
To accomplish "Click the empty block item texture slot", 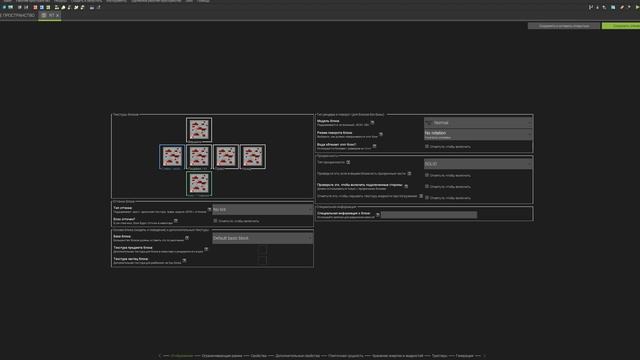I will click(x=262, y=249).
